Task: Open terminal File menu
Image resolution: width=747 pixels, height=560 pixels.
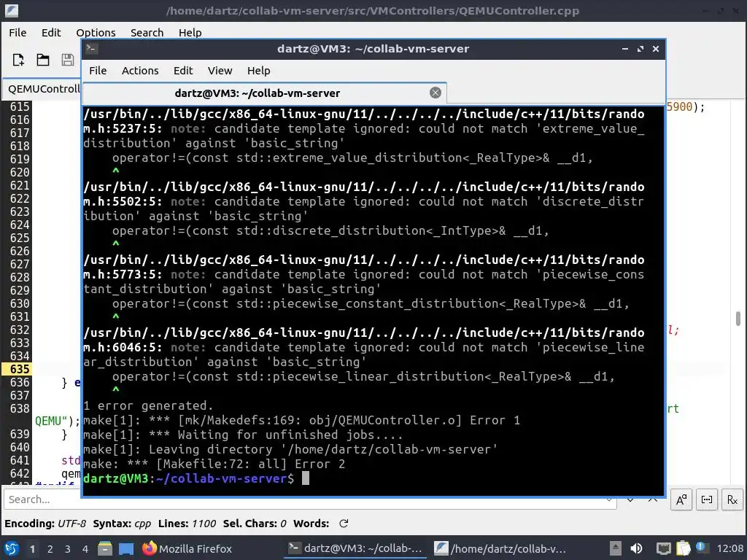Action: point(98,71)
